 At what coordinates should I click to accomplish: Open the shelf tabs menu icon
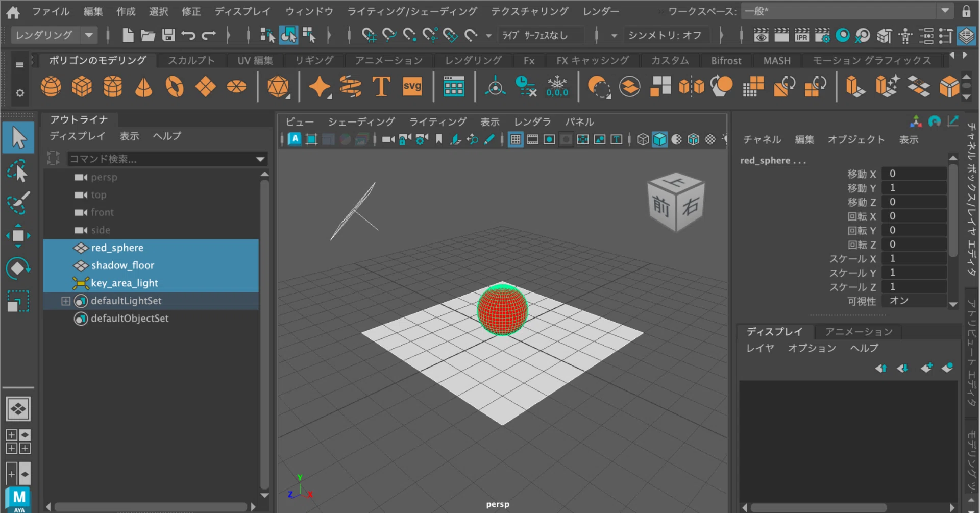tap(19, 65)
